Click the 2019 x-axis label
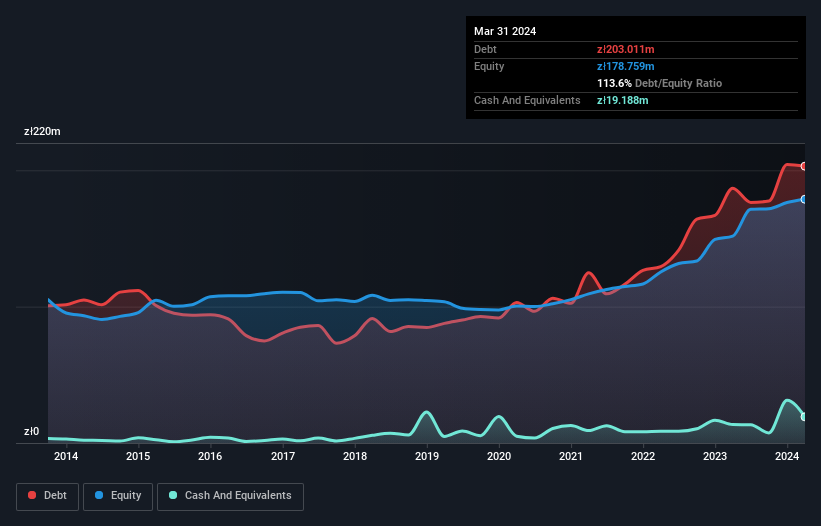 (x=427, y=456)
